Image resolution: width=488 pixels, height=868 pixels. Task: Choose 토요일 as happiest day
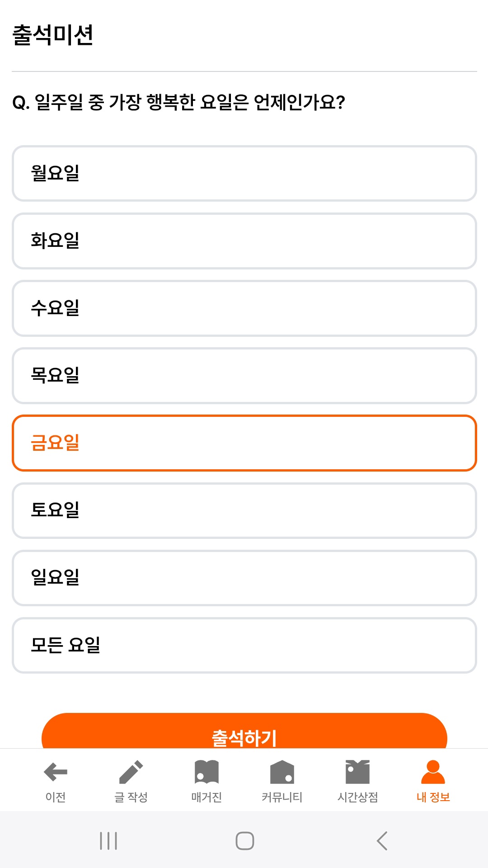[244, 510]
